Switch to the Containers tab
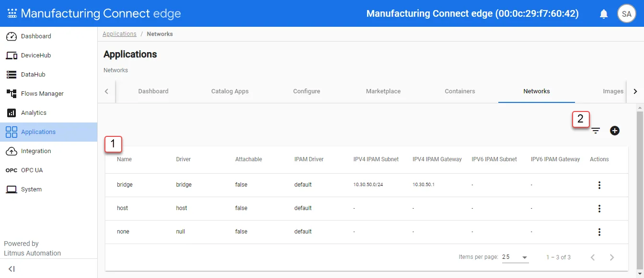The height and width of the screenshot is (278, 644). (x=460, y=91)
